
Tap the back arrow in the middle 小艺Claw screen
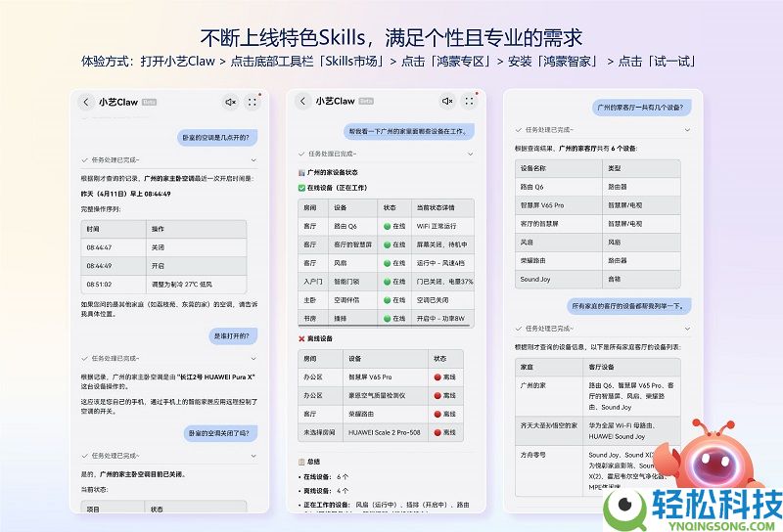[x=302, y=101]
